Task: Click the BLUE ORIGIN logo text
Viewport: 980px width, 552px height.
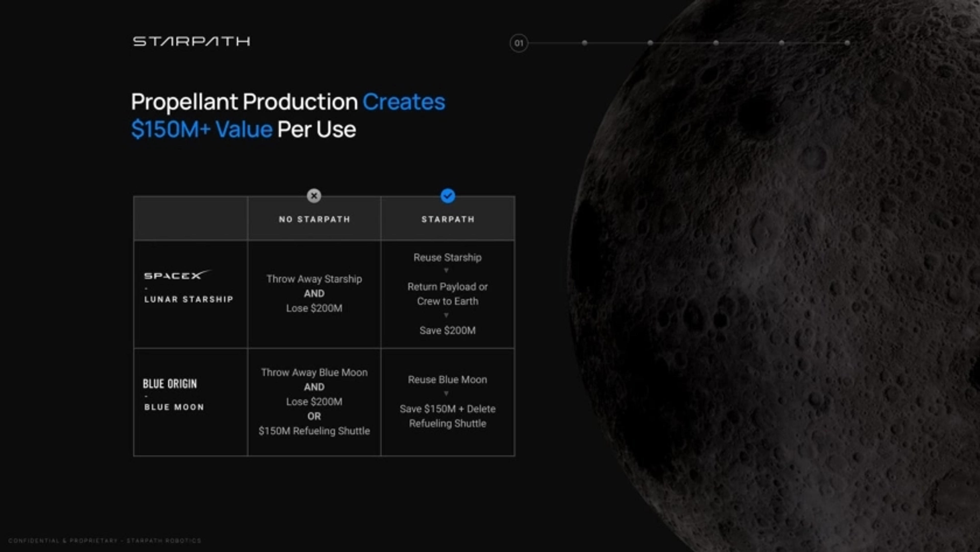Action: point(170,384)
